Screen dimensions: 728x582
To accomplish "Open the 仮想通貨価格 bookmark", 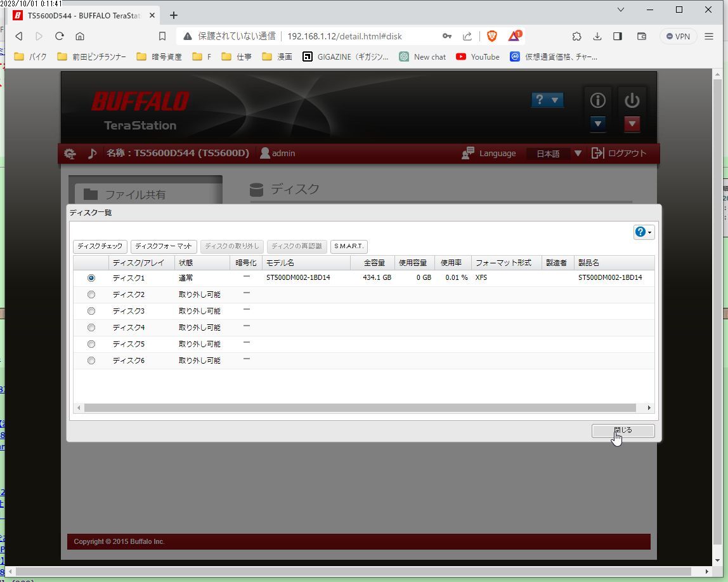I will coord(554,56).
